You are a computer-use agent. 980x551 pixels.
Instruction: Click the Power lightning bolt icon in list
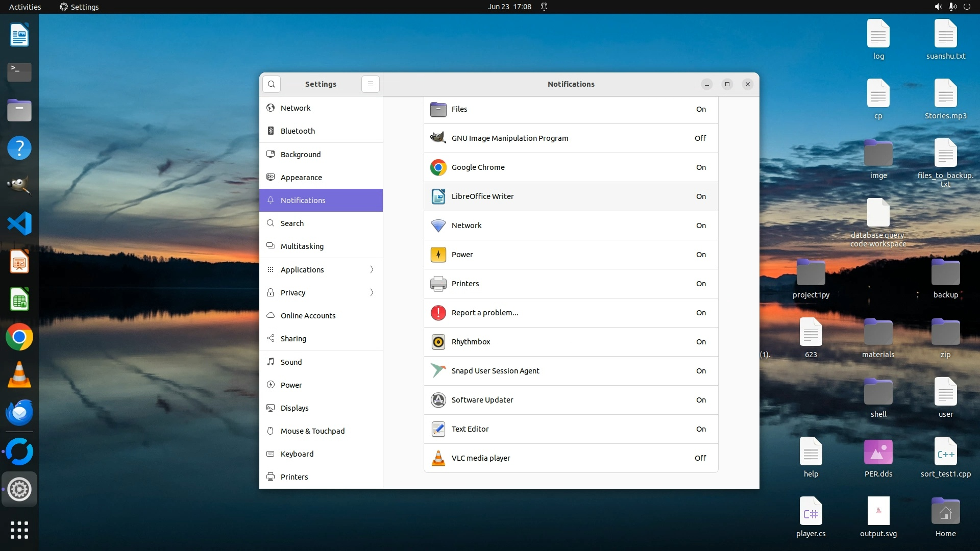coord(438,255)
